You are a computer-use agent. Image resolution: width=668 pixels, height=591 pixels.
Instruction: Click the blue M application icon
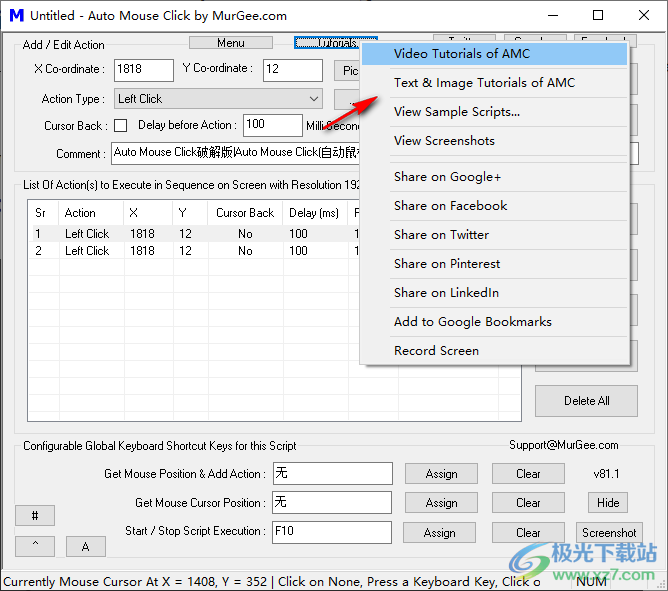click(17, 15)
